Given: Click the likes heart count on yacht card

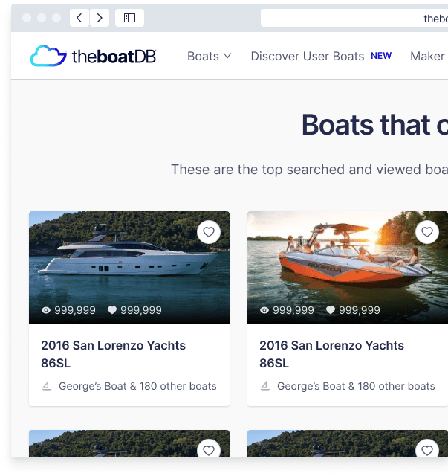Looking at the screenshot, I should [134, 310].
